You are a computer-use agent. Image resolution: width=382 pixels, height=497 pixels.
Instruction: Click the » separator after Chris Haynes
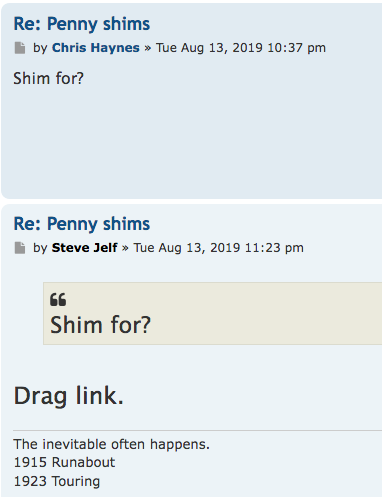pos(148,48)
